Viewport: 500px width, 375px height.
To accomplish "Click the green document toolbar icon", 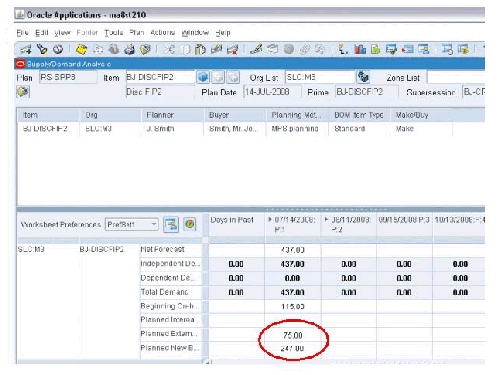I will click(x=376, y=49).
